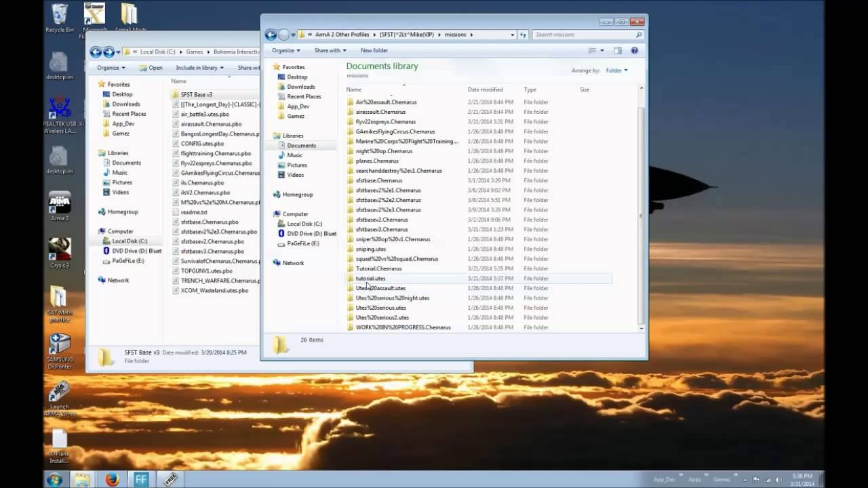Click New folder button

click(x=374, y=50)
